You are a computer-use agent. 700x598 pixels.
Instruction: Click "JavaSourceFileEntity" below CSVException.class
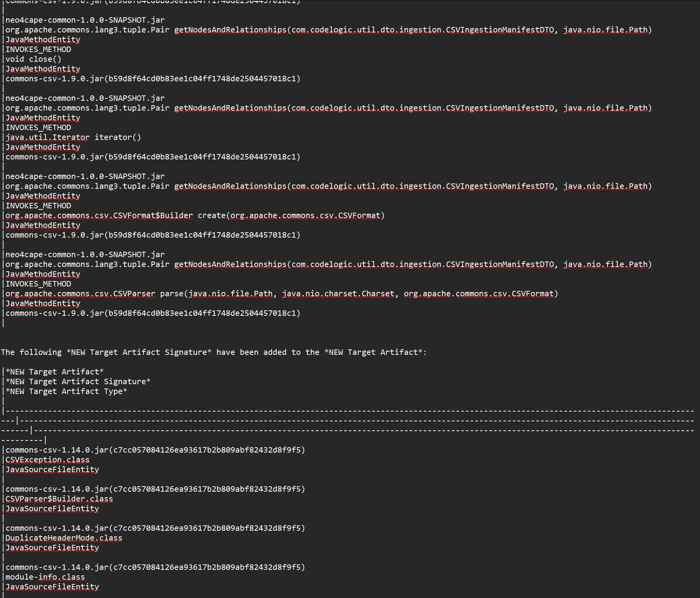tap(52, 469)
